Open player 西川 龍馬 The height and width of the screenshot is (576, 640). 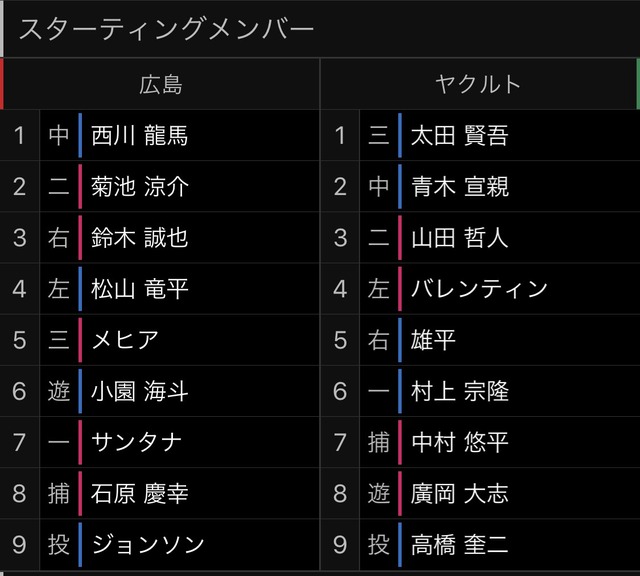[x=140, y=136]
